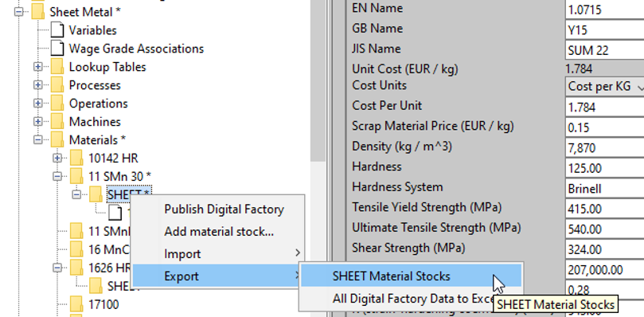Screen dimensions: 644x317
Task: Select the 17100 tree label
Action: 103,305
